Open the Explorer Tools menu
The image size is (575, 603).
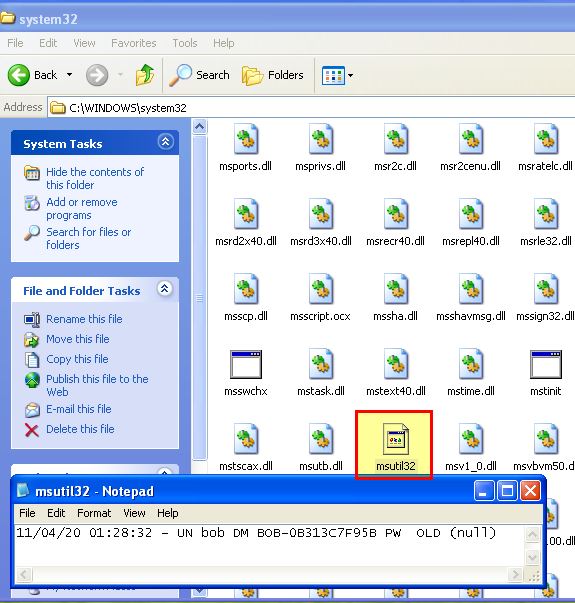pos(185,43)
